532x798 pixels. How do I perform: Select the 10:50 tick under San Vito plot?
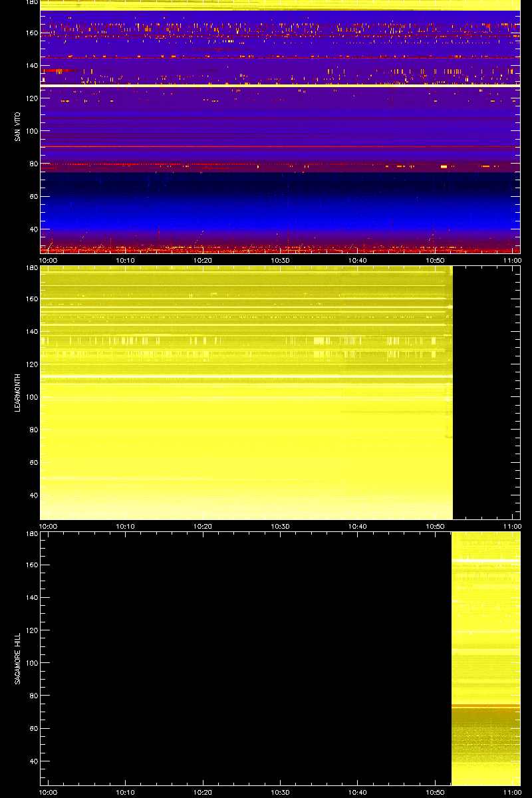pyautogui.click(x=436, y=260)
